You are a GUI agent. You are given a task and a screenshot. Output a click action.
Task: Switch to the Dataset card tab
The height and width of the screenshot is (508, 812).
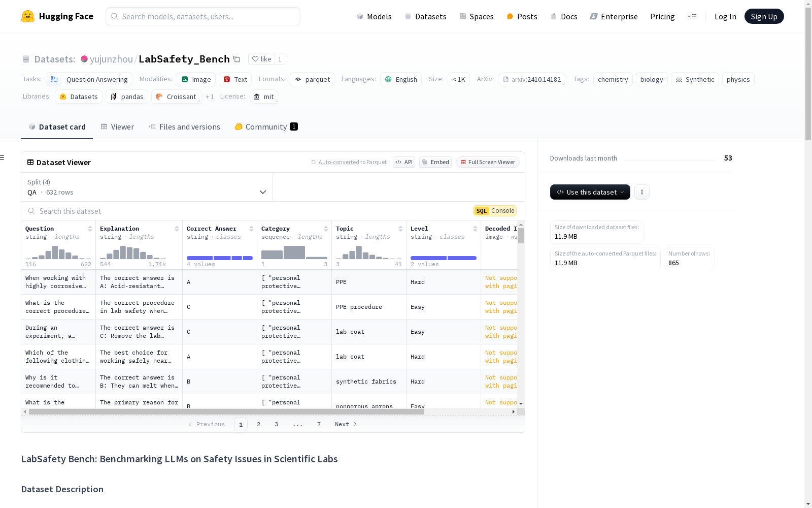coord(57,127)
